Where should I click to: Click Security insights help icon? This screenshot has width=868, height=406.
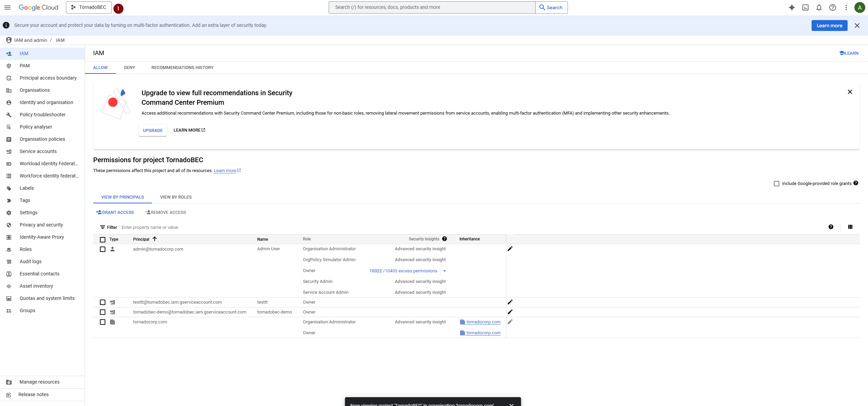(x=445, y=239)
